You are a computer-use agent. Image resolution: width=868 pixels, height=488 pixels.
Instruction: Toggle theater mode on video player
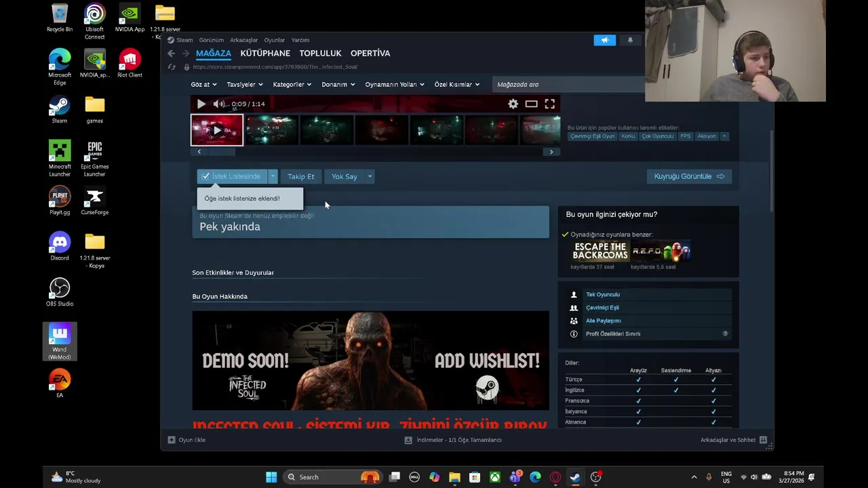pos(532,104)
